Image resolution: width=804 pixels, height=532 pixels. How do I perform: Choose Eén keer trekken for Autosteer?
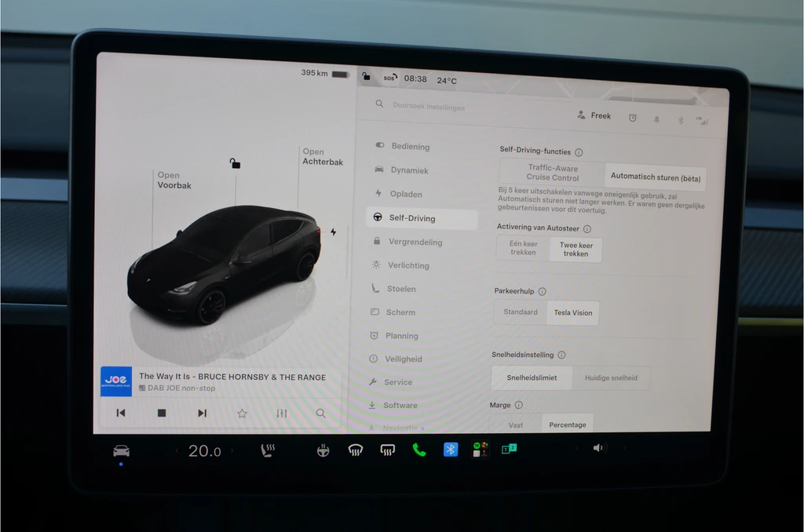tap(523, 248)
